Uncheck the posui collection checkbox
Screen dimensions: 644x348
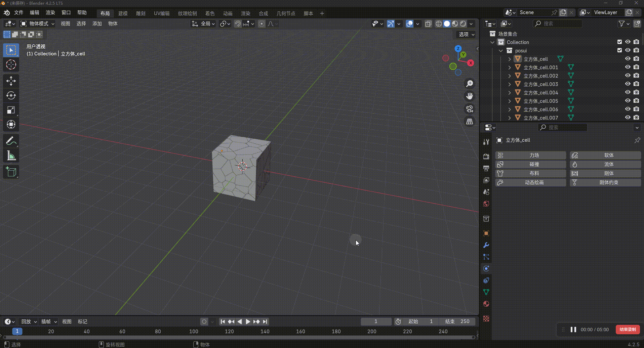point(619,50)
